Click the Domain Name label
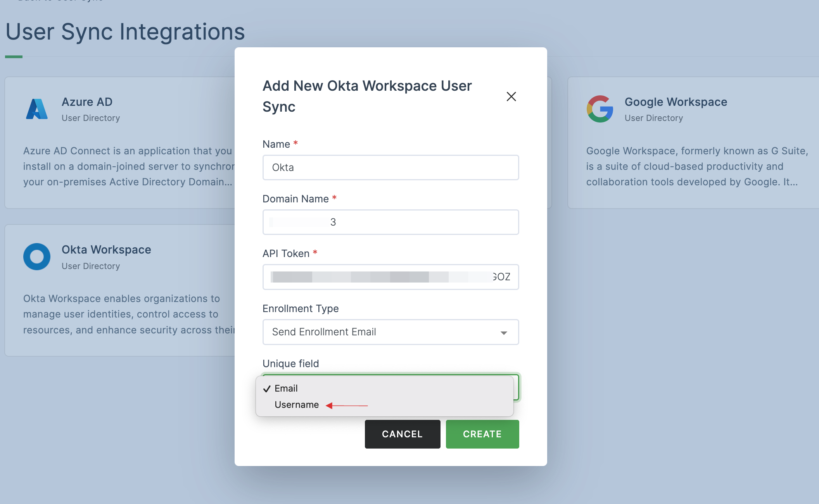The height and width of the screenshot is (504, 819). coord(295,199)
